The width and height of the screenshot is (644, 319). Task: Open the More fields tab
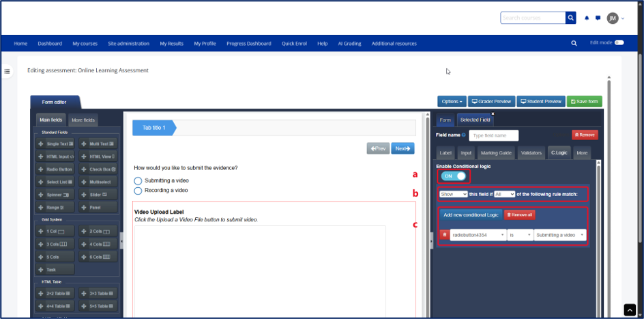[83, 120]
